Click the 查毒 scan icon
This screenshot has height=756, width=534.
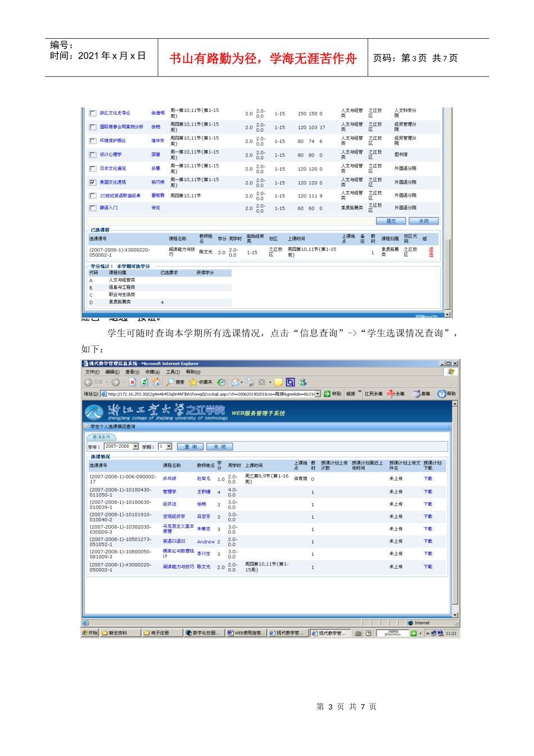coord(417,394)
